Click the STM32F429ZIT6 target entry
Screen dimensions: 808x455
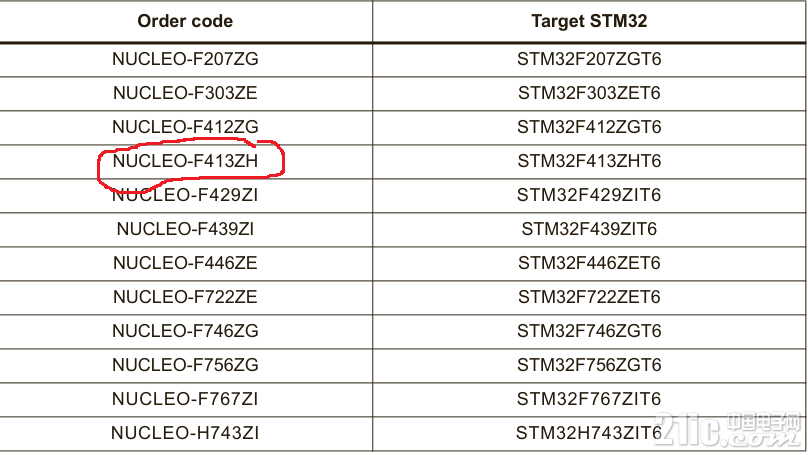589,195
